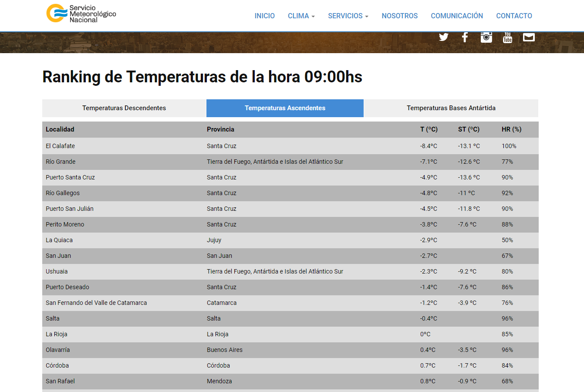This screenshot has height=392, width=584.
Task: Select the El Calafate table row
Action: 61,146
